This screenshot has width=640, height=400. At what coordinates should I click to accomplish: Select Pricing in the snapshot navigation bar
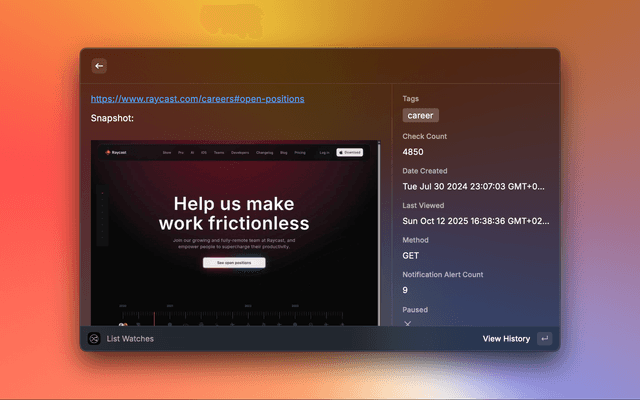click(x=300, y=153)
